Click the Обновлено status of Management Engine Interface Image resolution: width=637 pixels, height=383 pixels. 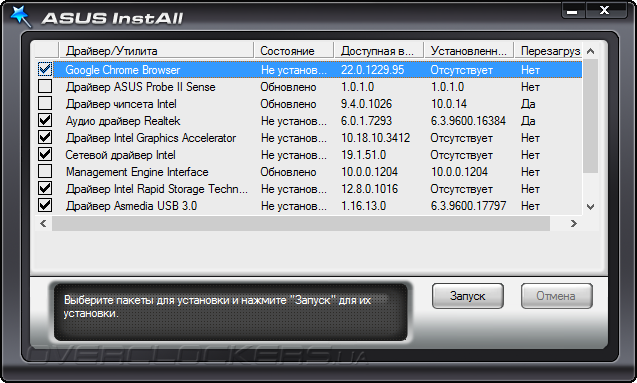(288, 172)
